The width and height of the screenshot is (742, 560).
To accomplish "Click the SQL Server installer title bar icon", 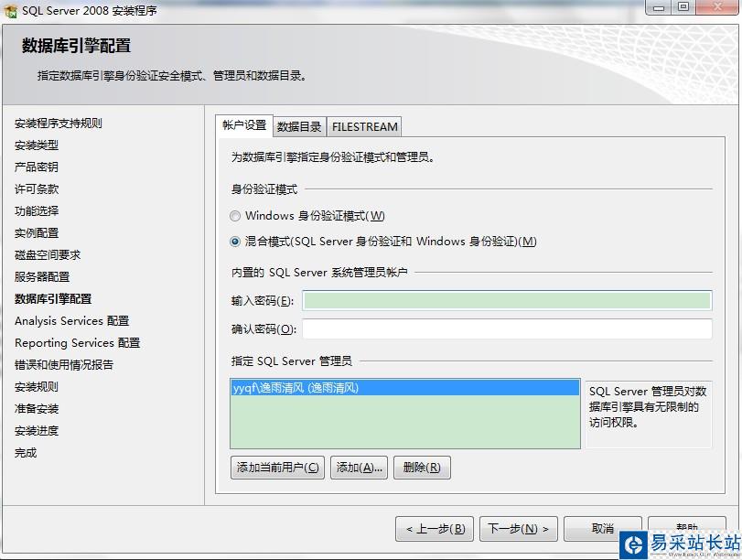I will click(10, 10).
